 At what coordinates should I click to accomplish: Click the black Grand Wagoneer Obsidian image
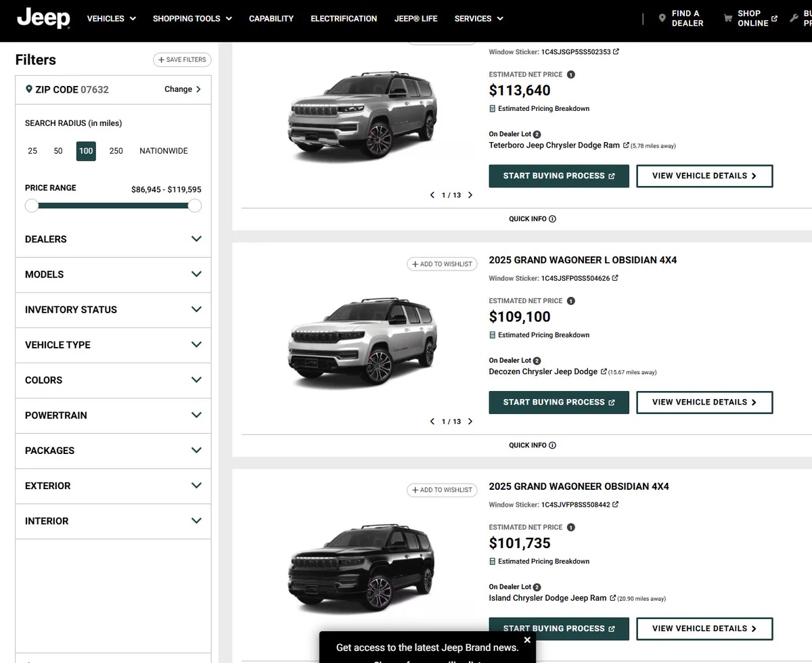coord(362,568)
